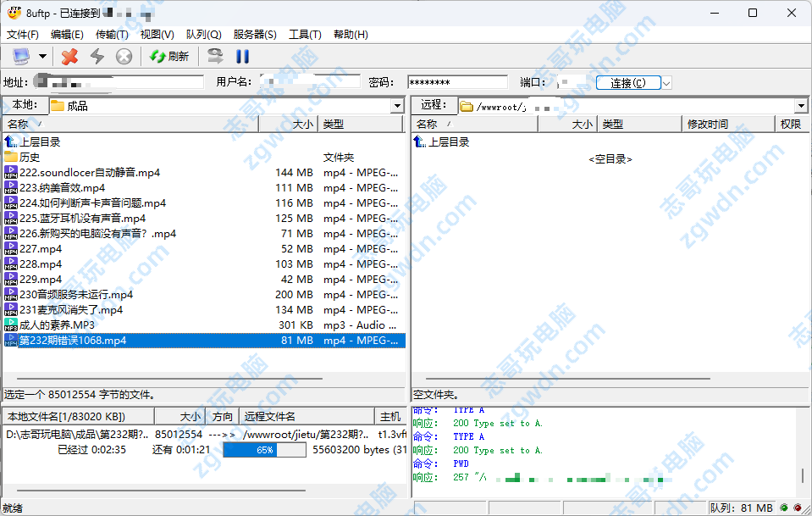Image resolution: width=812 pixels, height=516 pixels.
Task: Click the transfer queue toolbar icon
Action: tap(216, 56)
